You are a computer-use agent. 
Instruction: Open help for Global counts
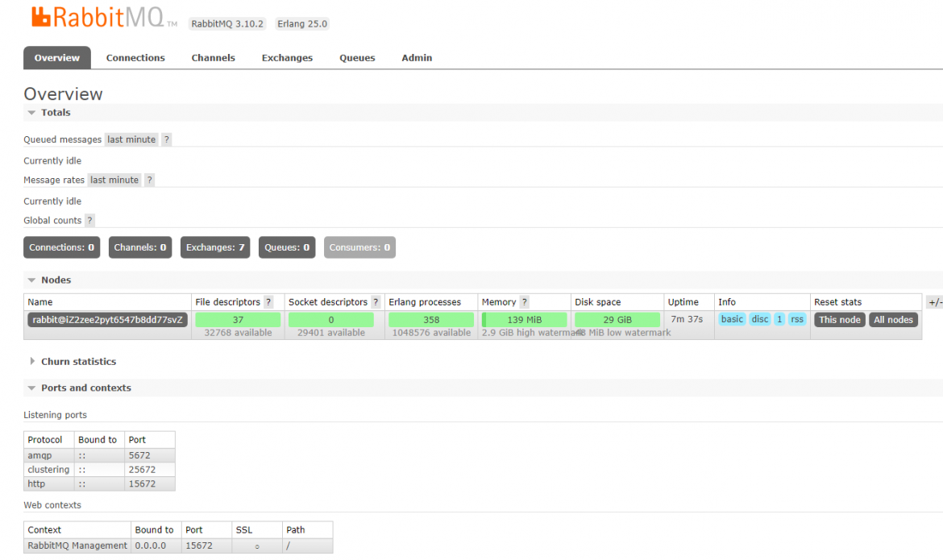coord(89,220)
